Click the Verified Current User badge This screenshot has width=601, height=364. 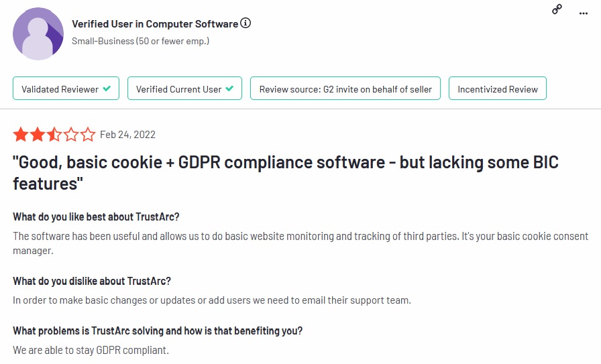tap(184, 88)
